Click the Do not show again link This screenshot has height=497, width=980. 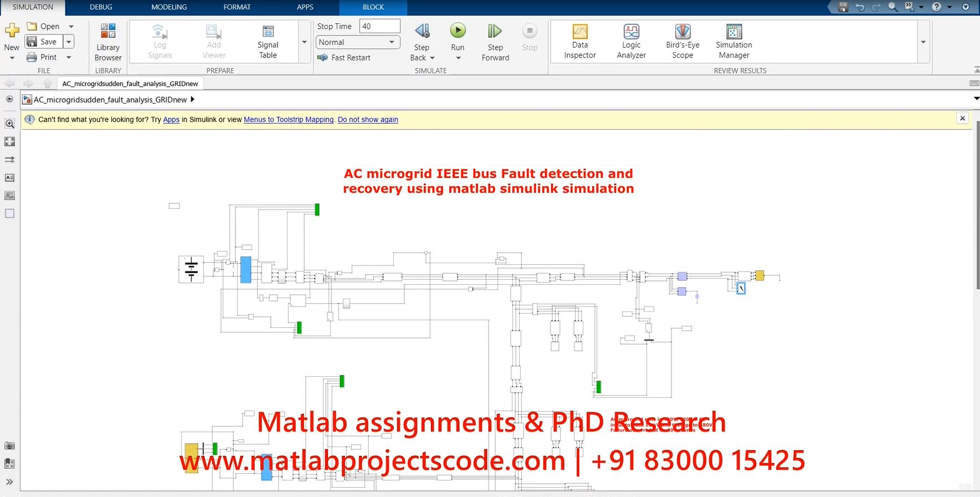[368, 120]
